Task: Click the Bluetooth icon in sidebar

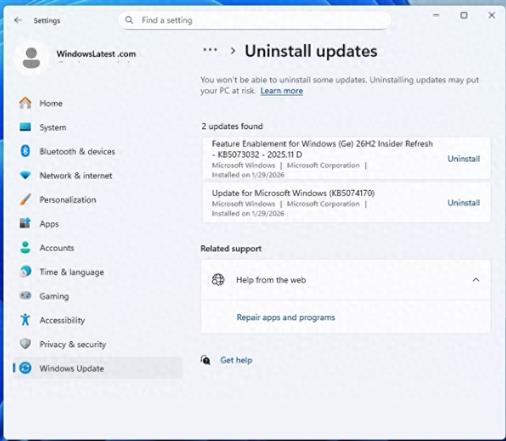Action: click(x=25, y=151)
